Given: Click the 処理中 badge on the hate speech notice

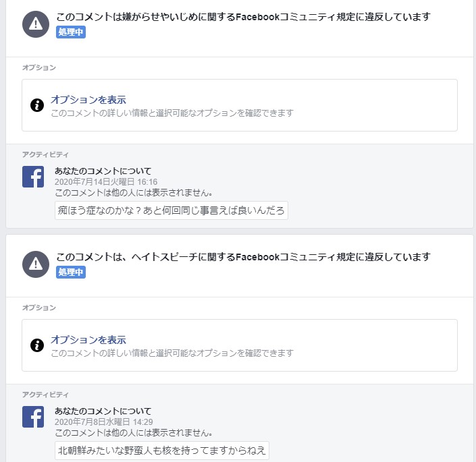Looking at the screenshot, I should 71,272.
